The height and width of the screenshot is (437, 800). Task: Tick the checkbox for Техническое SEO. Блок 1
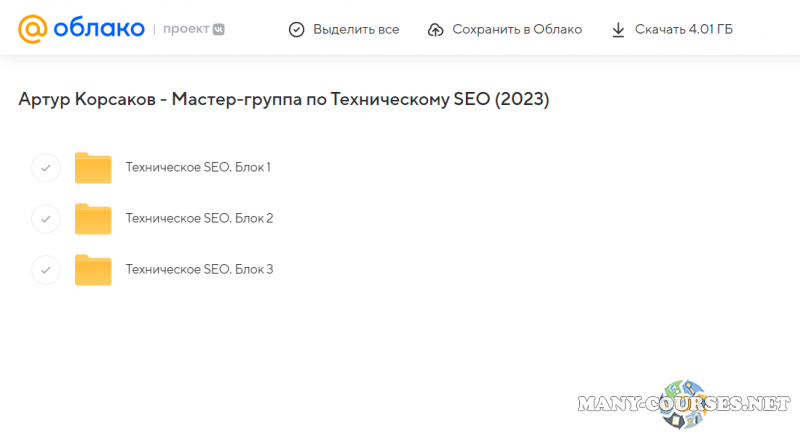(46, 168)
